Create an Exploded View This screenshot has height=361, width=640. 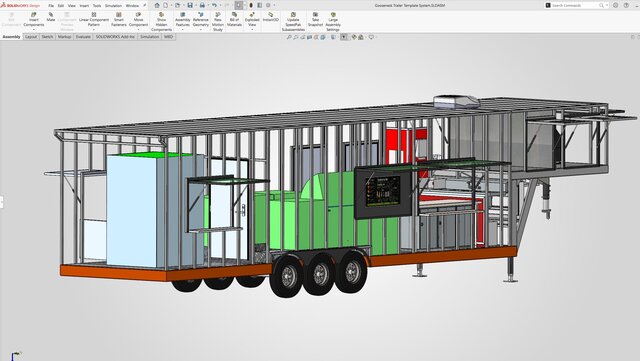tap(252, 20)
